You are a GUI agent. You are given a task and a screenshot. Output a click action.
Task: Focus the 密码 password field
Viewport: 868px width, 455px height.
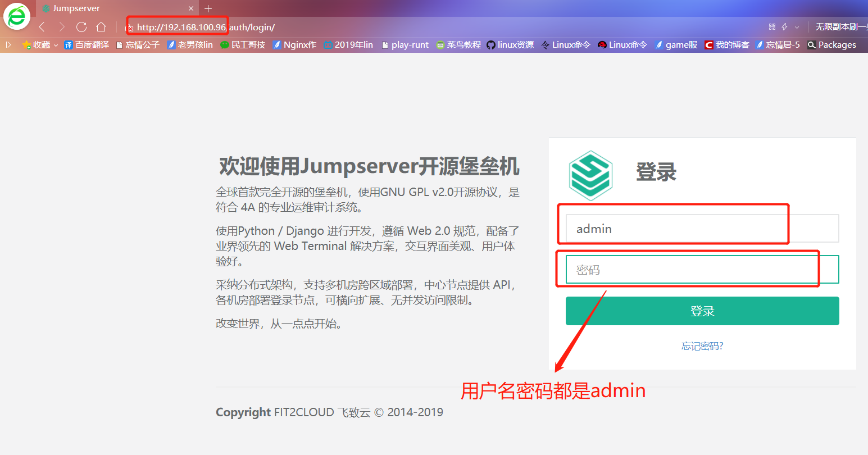coord(702,270)
